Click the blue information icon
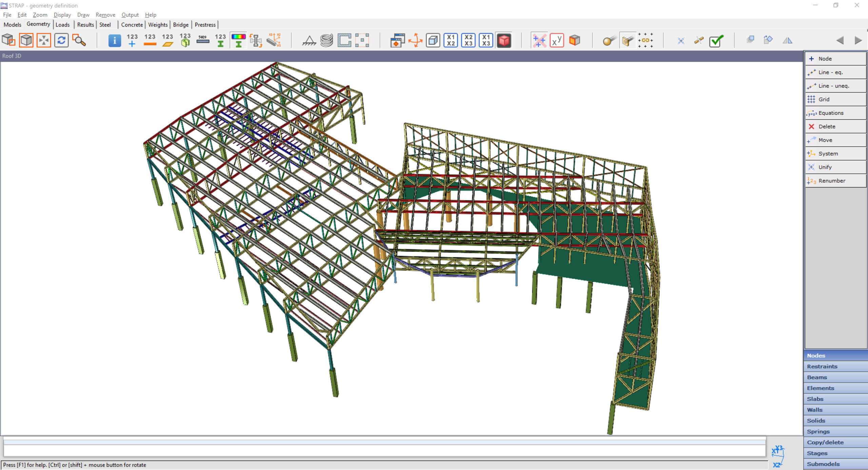This screenshot has height=470, width=868. (115, 40)
